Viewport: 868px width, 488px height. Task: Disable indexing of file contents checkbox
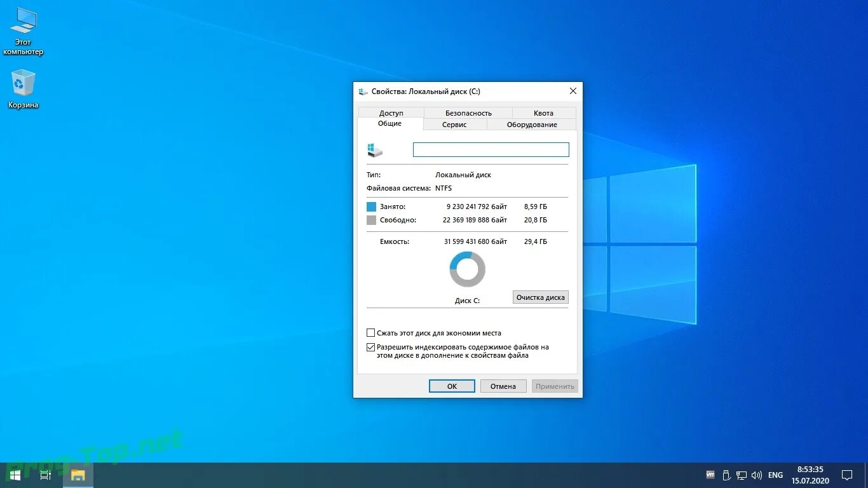[x=370, y=347]
